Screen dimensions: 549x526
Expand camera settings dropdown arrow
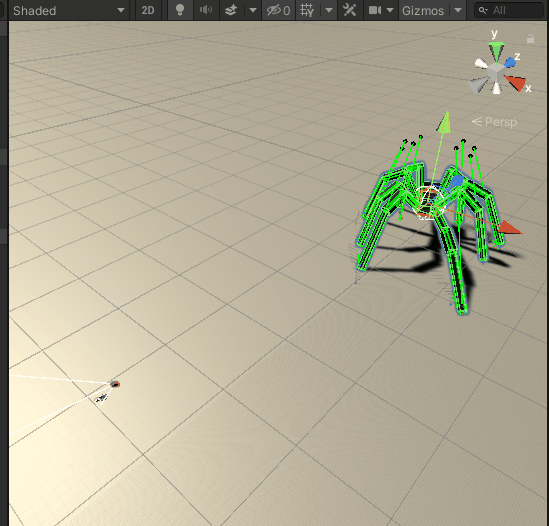pyautogui.click(x=390, y=11)
